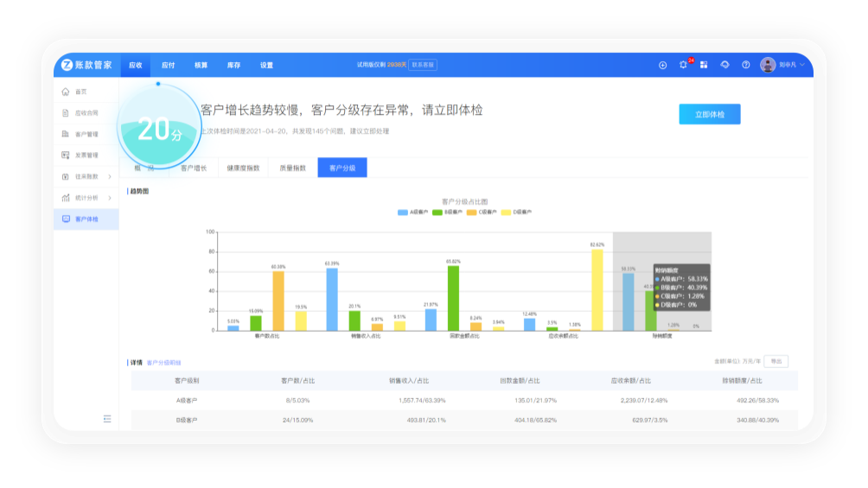
Task: Click the help question mark icon
Action: point(745,65)
